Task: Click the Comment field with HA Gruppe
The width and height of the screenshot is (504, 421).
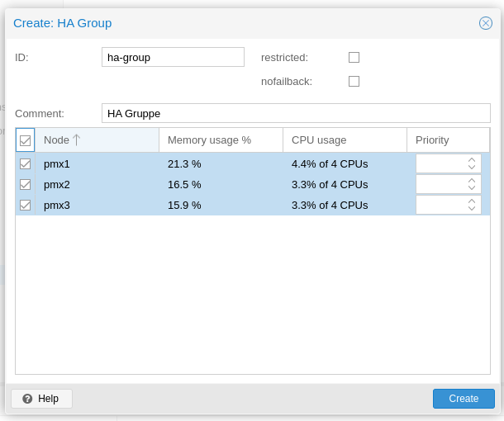Action: coord(296,113)
